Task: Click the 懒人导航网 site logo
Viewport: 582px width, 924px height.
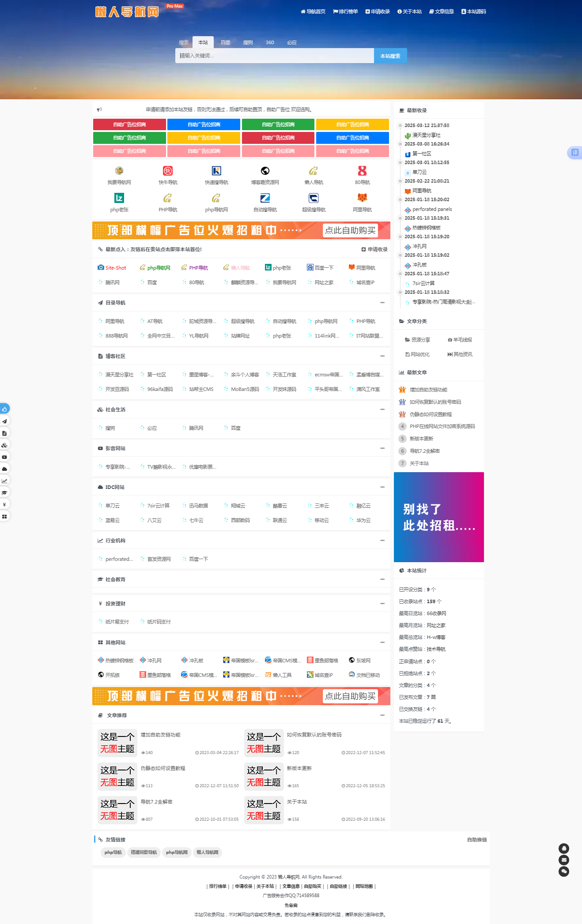Action: point(127,11)
